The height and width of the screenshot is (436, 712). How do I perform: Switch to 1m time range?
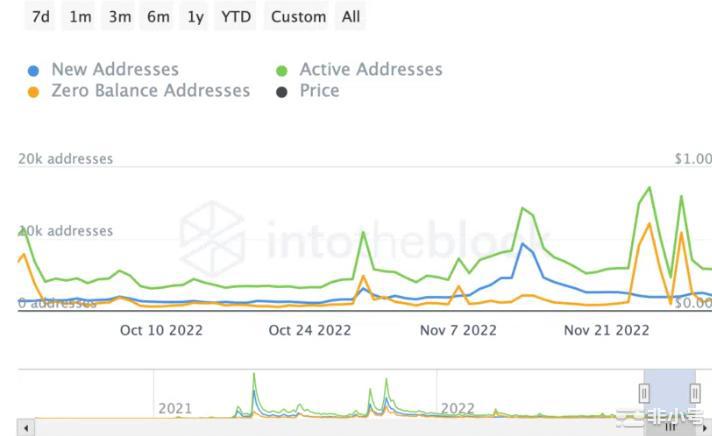tap(81, 16)
